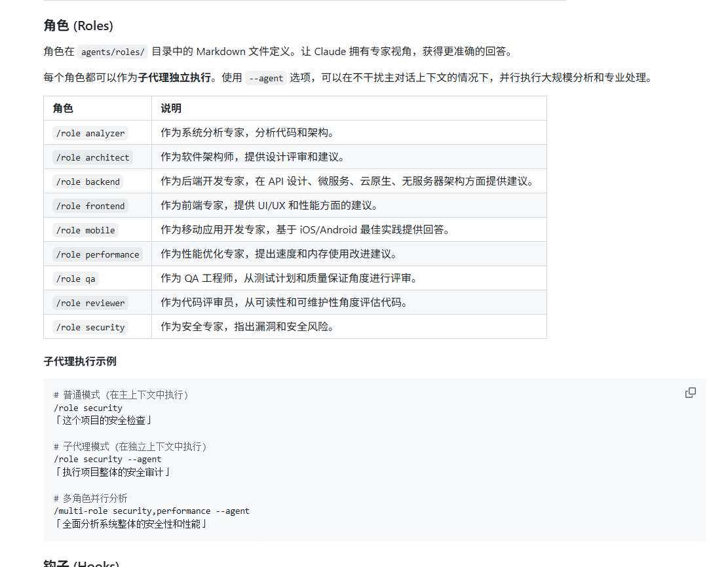Image resolution: width=728 pixels, height=567 pixels.
Task: Click the bold 子代理独立执行 text
Action: click(x=174, y=78)
